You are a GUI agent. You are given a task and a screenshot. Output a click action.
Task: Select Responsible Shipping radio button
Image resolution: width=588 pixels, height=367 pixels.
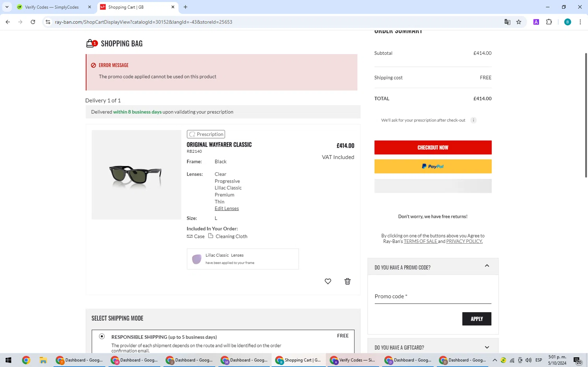tap(102, 336)
